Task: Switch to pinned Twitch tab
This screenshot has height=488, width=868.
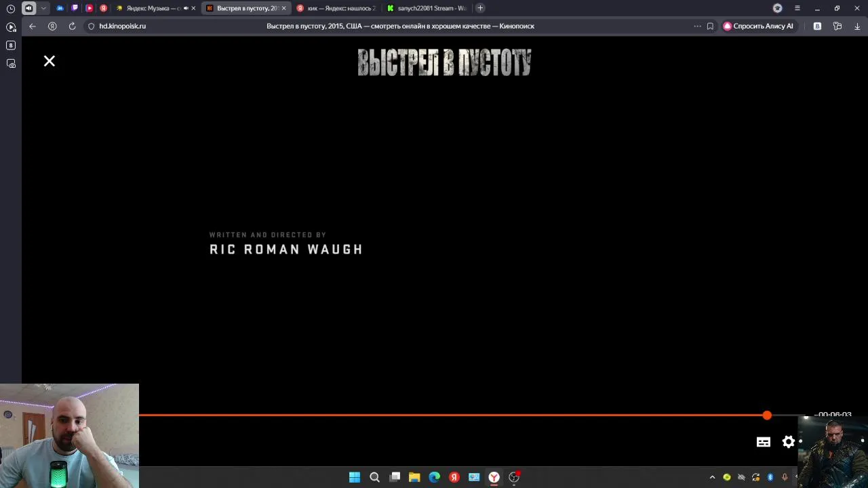Action: click(x=75, y=8)
